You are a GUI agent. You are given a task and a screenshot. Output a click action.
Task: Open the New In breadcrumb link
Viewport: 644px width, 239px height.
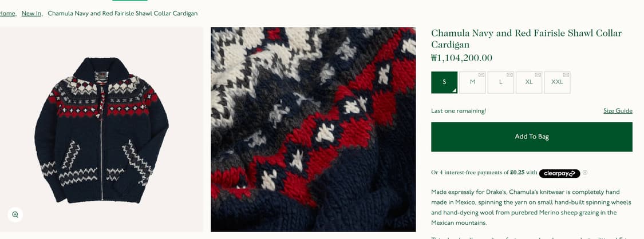[32, 14]
